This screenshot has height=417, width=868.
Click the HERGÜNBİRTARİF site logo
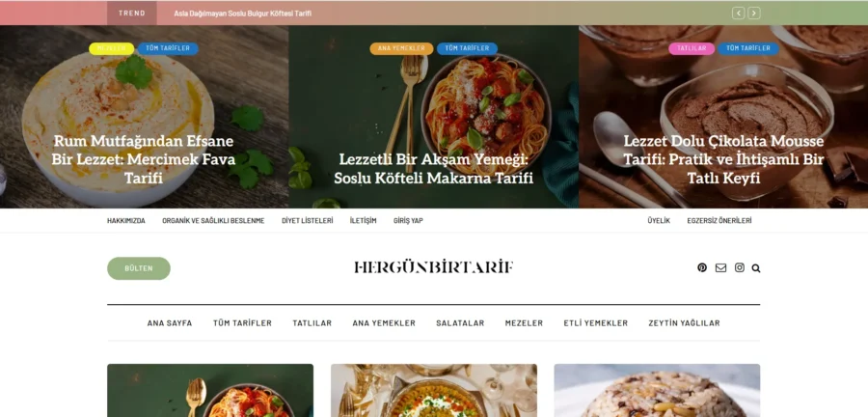(433, 267)
